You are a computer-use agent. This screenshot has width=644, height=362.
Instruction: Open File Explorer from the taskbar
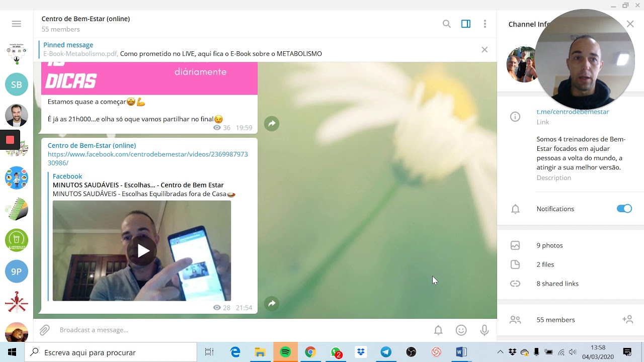click(260, 352)
